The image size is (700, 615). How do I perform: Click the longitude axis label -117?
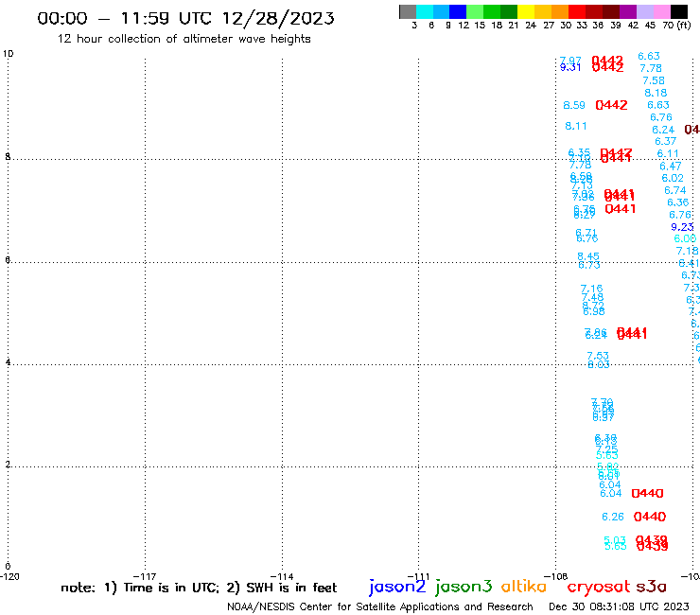[145, 576]
